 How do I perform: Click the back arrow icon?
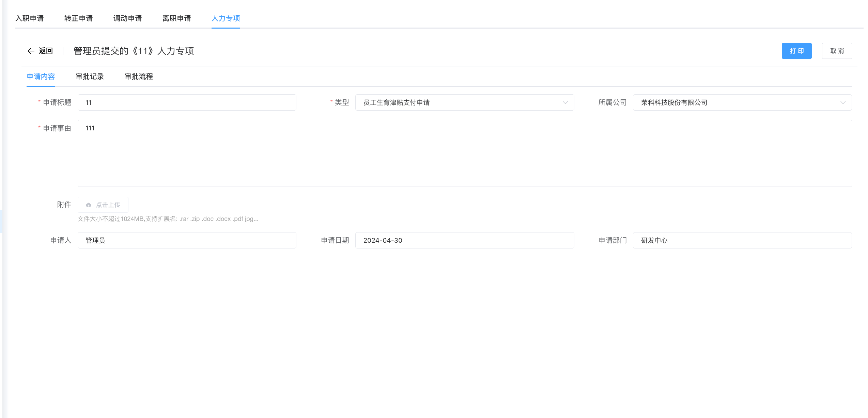point(31,51)
